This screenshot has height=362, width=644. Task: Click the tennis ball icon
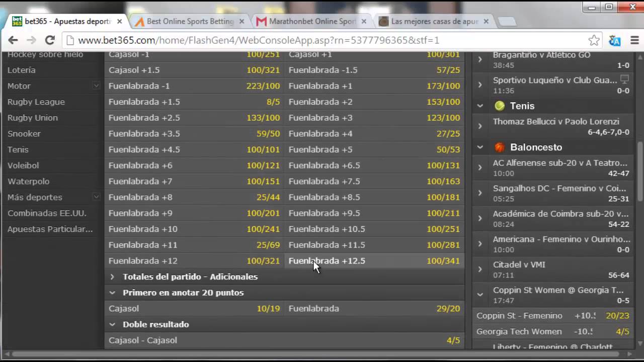[x=500, y=106]
